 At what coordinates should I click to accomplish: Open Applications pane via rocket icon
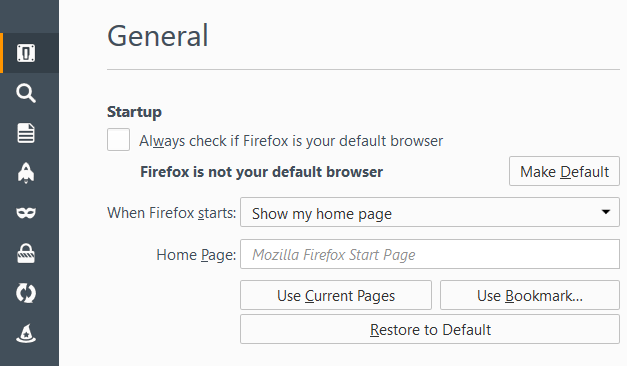26,173
